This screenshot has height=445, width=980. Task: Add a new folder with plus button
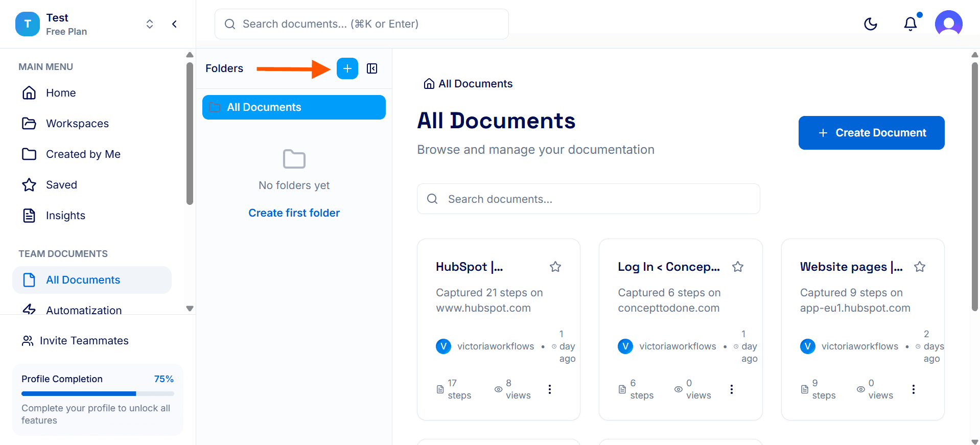[347, 68]
